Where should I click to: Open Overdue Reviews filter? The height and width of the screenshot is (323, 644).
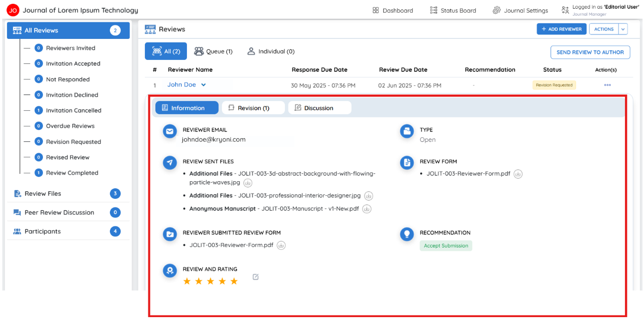coord(65,126)
